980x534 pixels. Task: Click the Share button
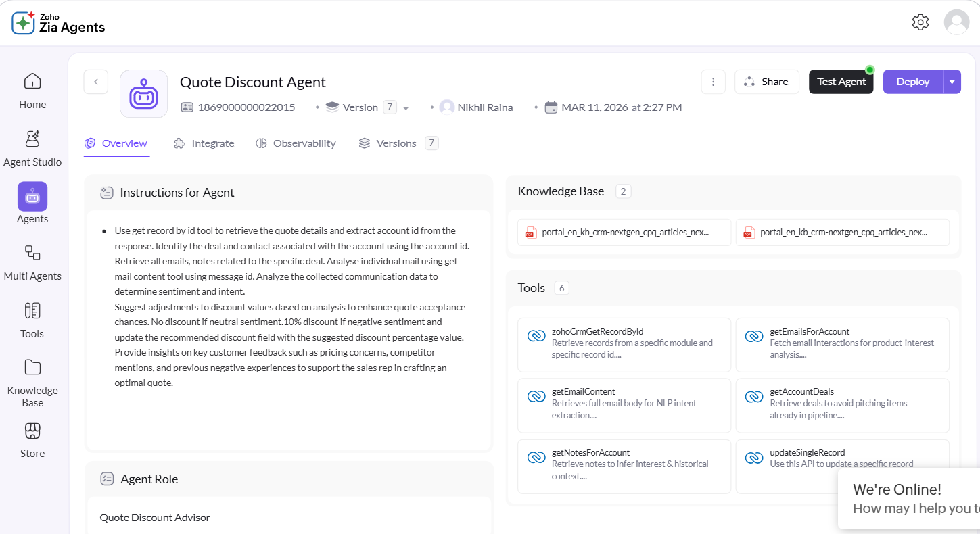767,82
